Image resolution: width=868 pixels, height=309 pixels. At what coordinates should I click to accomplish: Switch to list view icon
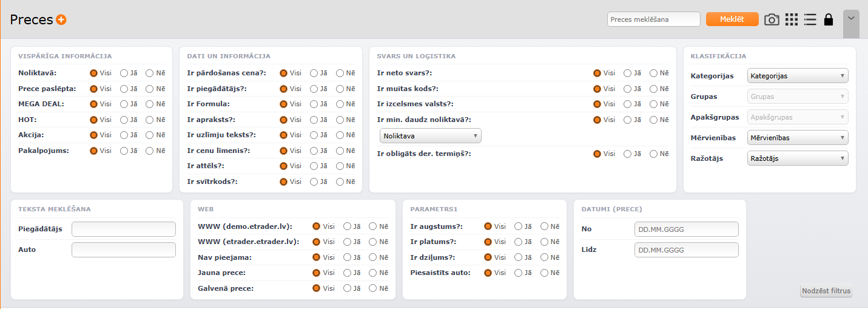coord(810,19)
